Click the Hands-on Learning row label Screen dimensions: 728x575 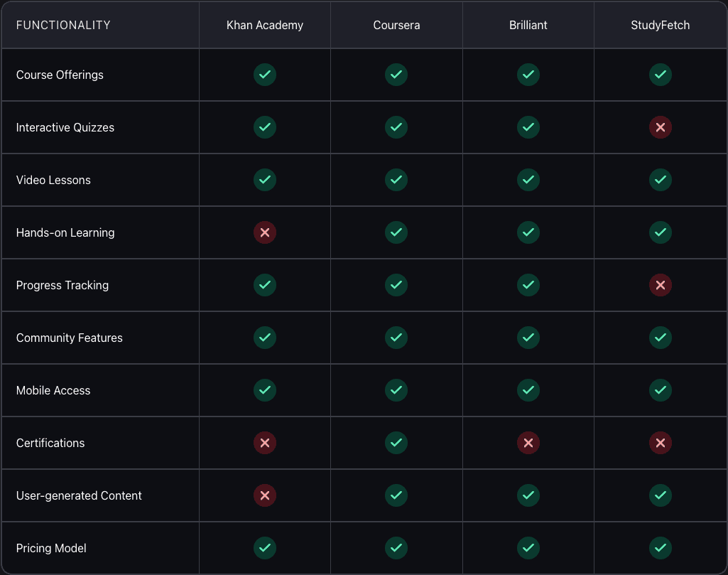tap(65, 232)
